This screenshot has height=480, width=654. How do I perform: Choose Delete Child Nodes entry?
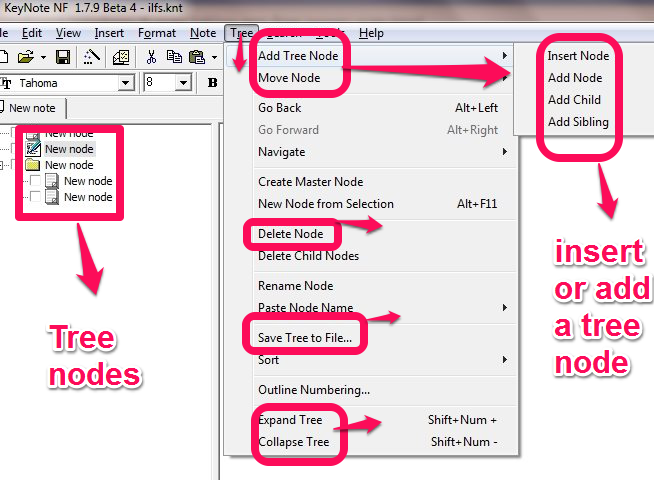(x=371, y=256)
